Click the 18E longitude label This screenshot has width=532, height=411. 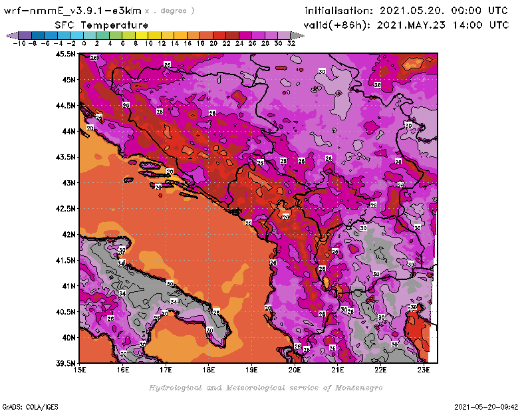coord(209,370)
